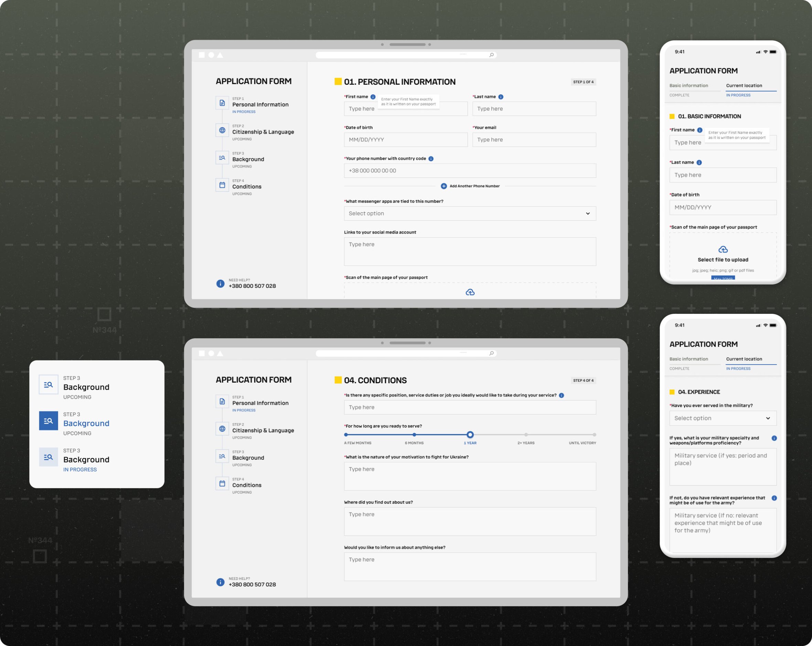This screenshot has width=812, height=646.
Task: Click the Conditions calendar icon in bottom sidebar
Action: pyautogui.click(x=222, y=483)
